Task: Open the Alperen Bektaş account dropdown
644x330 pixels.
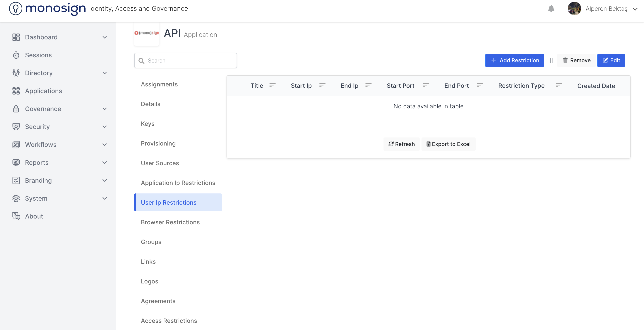Action: (x=635, y=9)
